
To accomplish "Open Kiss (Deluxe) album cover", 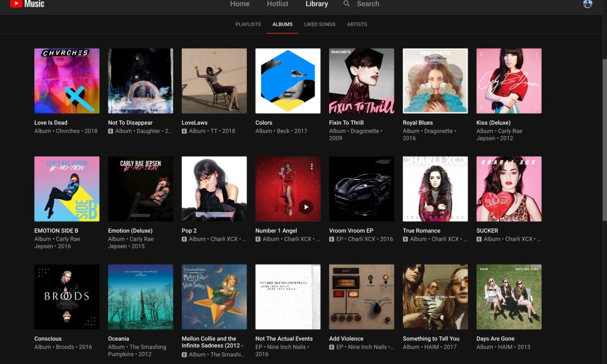I will click(x=509, y=81).
